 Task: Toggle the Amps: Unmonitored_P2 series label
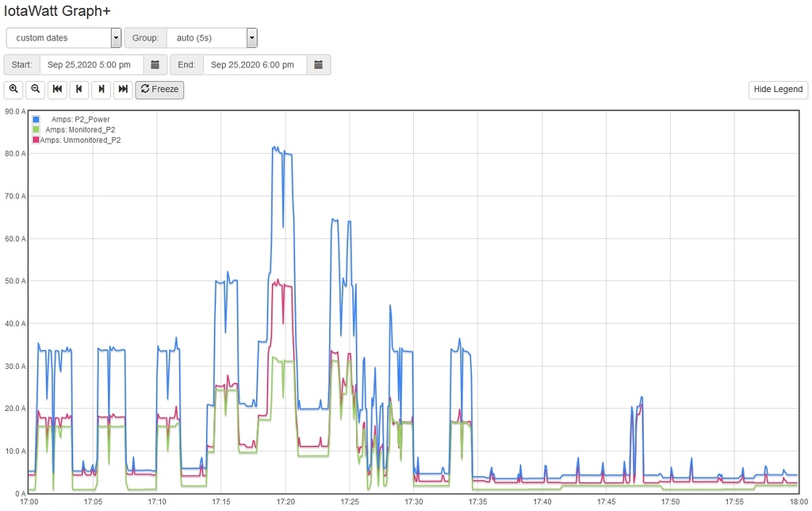pos(80,140)
